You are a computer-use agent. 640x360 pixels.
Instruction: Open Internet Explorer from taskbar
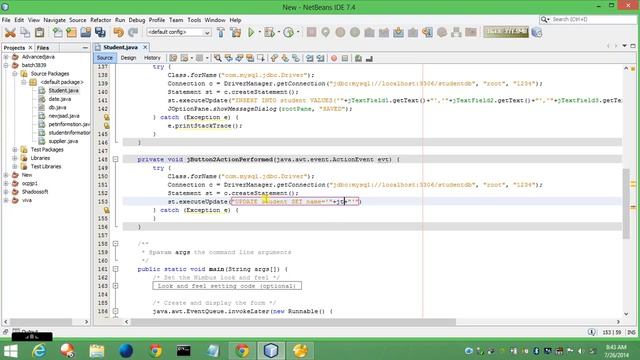[39, 350]
